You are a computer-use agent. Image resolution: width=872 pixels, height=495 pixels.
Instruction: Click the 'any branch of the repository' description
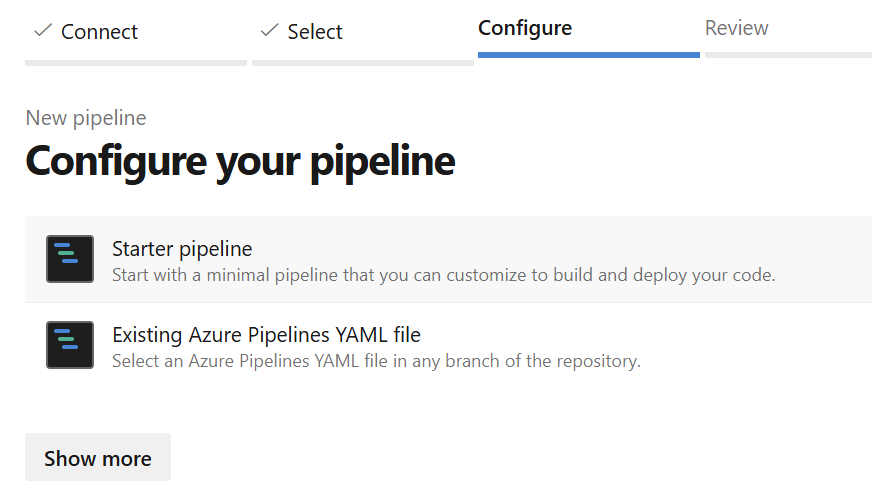tap(376, 360)
